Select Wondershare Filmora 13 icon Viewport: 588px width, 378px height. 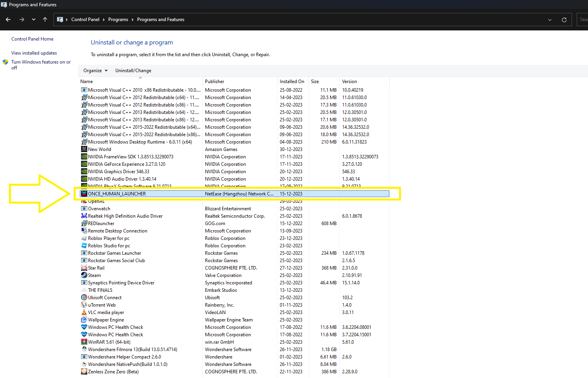[x=84, y=350]
